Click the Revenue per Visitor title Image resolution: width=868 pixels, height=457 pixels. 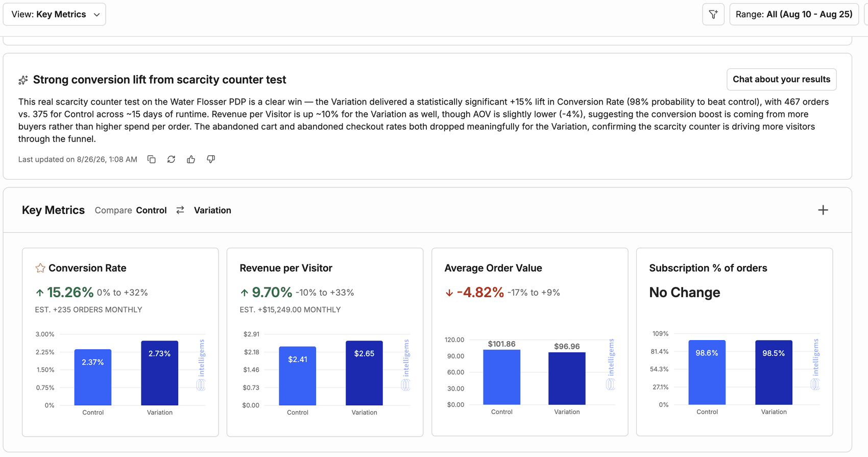pos(286,268)
